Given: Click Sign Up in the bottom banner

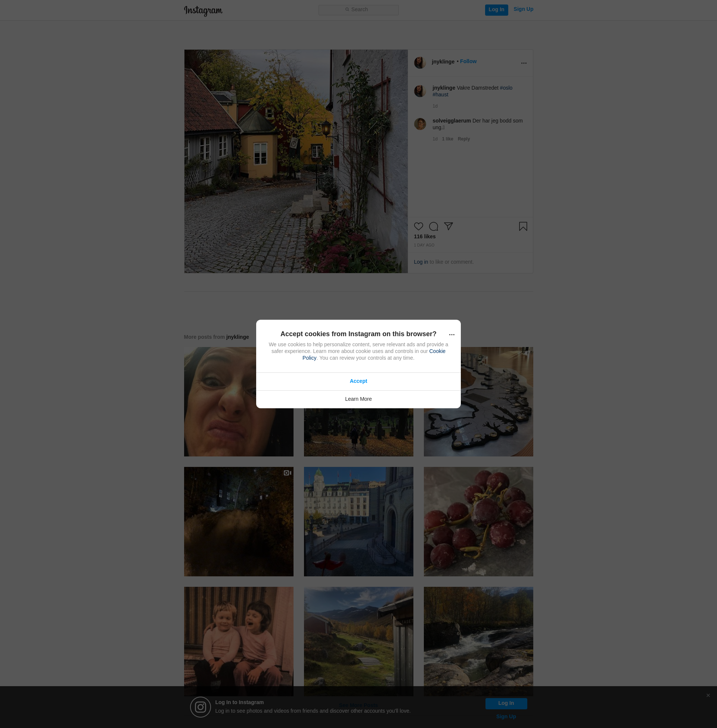Looking at the screenshot, I should (506, 717).
